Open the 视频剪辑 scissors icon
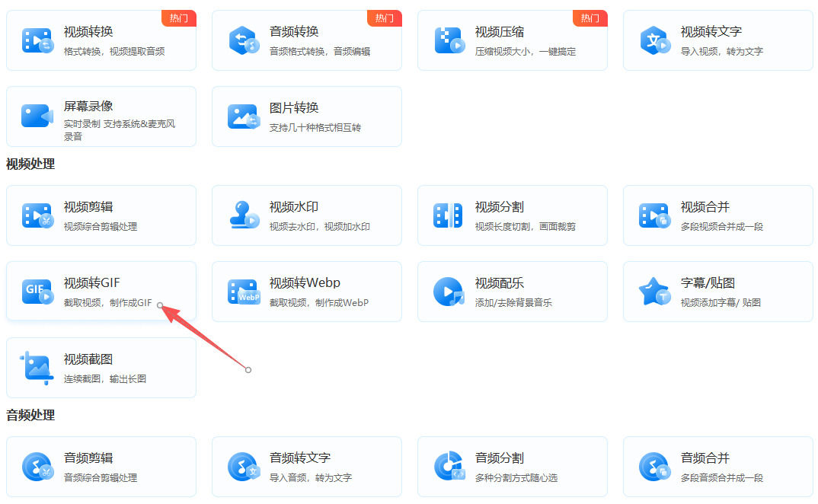 tap(37, 215)
